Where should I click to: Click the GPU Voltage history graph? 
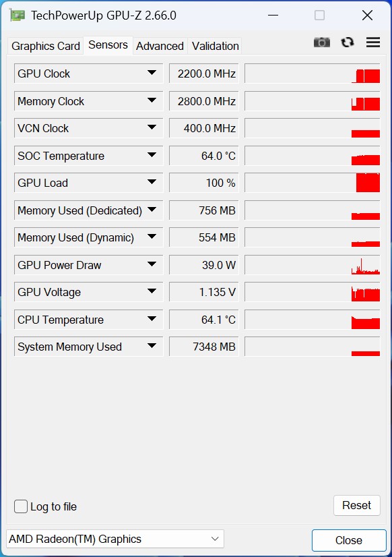point(312,292)
